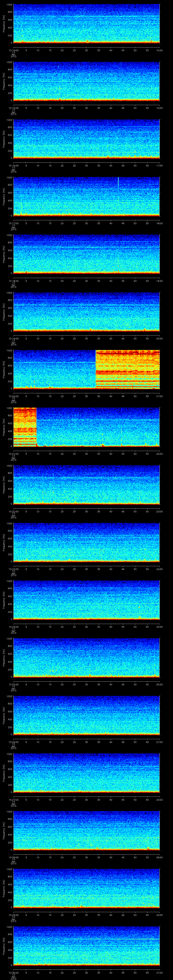Click the 22:00 end time label
The width and height of the screenshot is (173, 980).
pyautogui.click(x=160, y=454)
